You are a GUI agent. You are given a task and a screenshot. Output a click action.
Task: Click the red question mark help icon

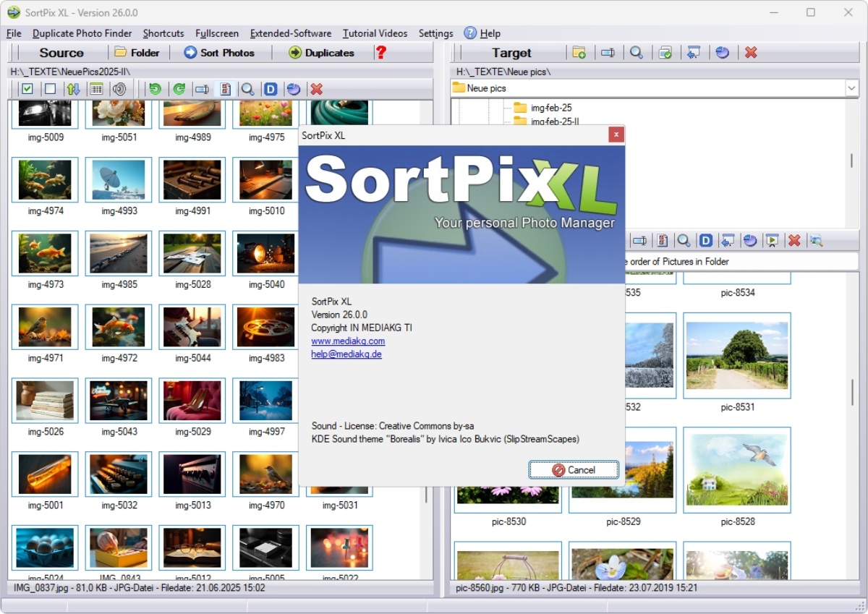pyautogui.click(x=381, y=52)
